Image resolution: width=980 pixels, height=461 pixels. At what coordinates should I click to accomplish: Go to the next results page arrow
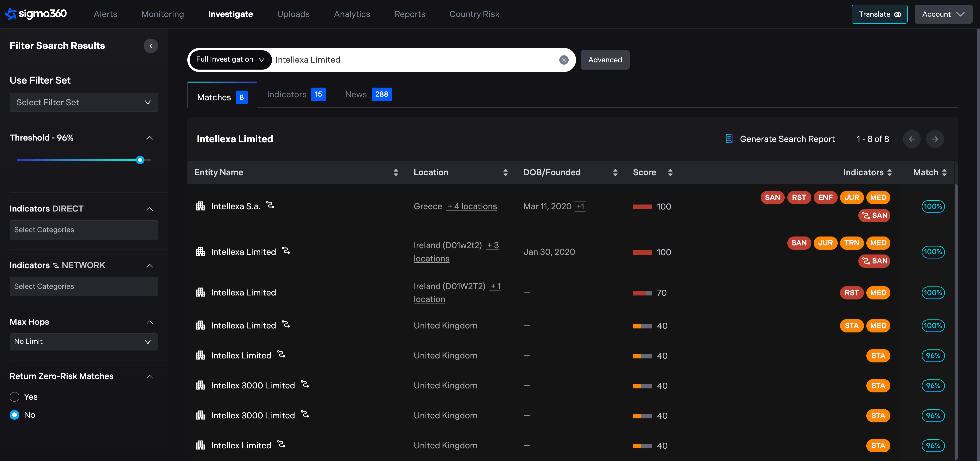pyautogui.click(x=934, y=139)
